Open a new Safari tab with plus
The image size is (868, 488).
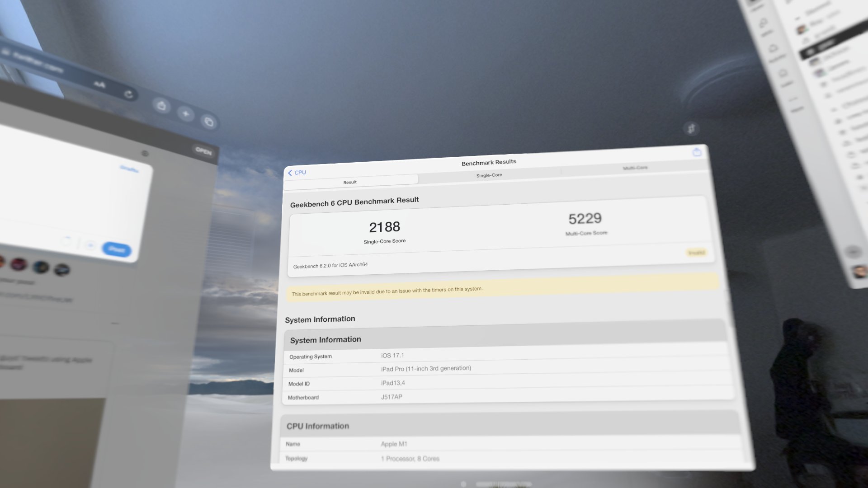coord(186,114)
